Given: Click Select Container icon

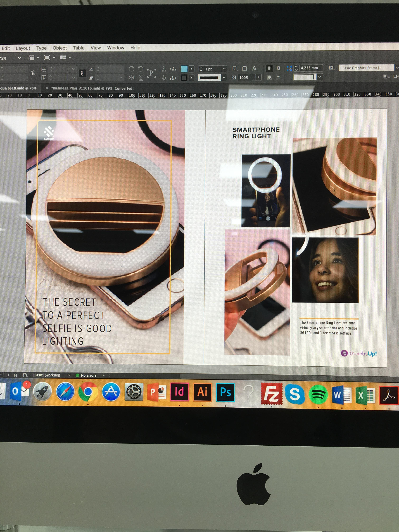Looking at the screenshot, I should pos(164,69).
